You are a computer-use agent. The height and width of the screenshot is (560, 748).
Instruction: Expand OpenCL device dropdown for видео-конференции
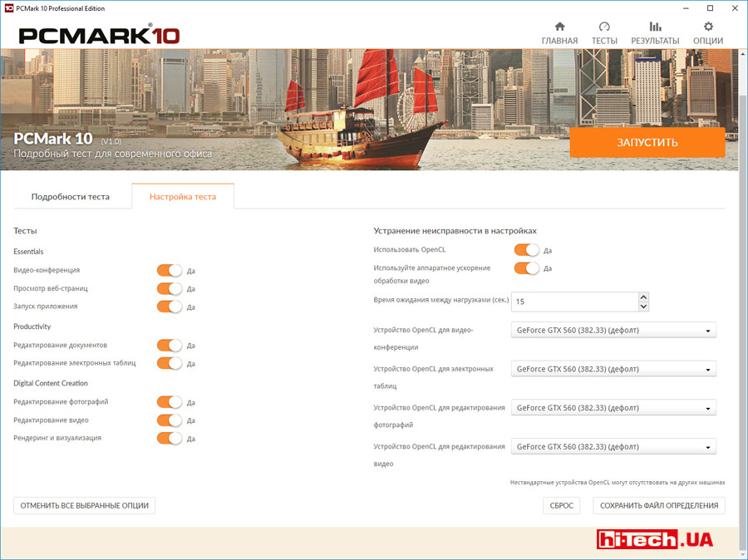tap(613, 331)
